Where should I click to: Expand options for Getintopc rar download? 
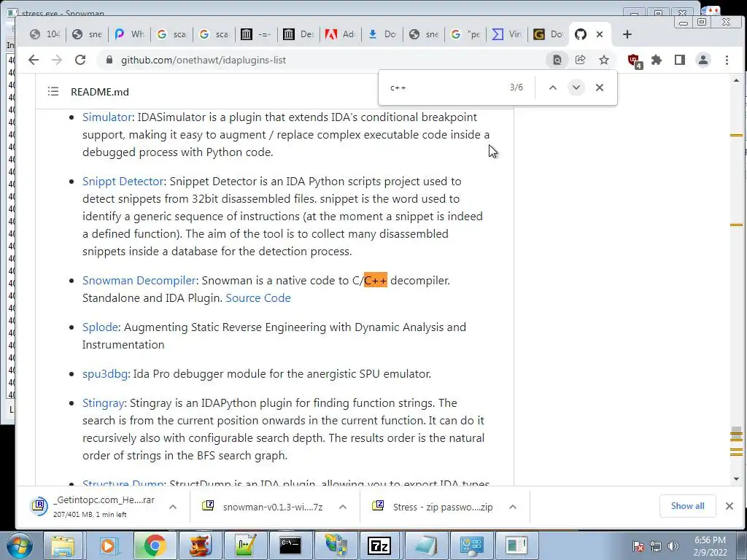pyautogui.click(x=173, y=507)
